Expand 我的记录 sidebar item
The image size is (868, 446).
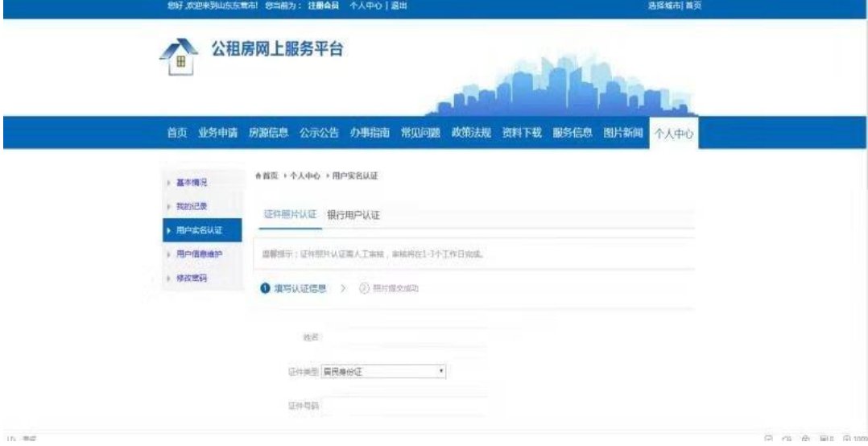tap(192, 206)
